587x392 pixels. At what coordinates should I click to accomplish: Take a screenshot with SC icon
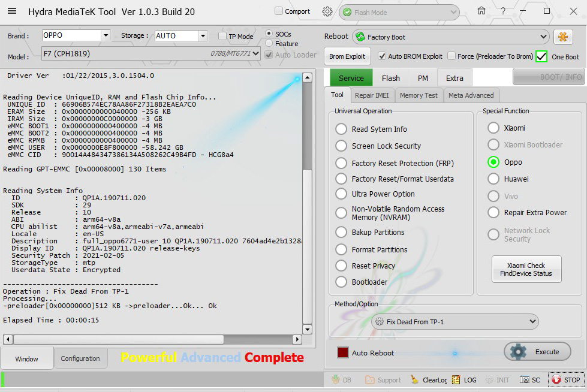pos(525,379)
